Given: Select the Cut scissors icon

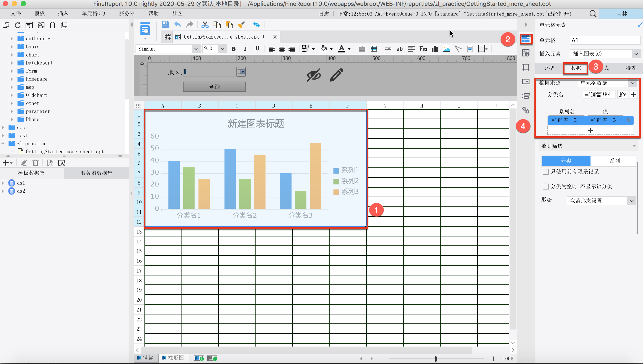Looking at the screenshot, I should (205, 24).
